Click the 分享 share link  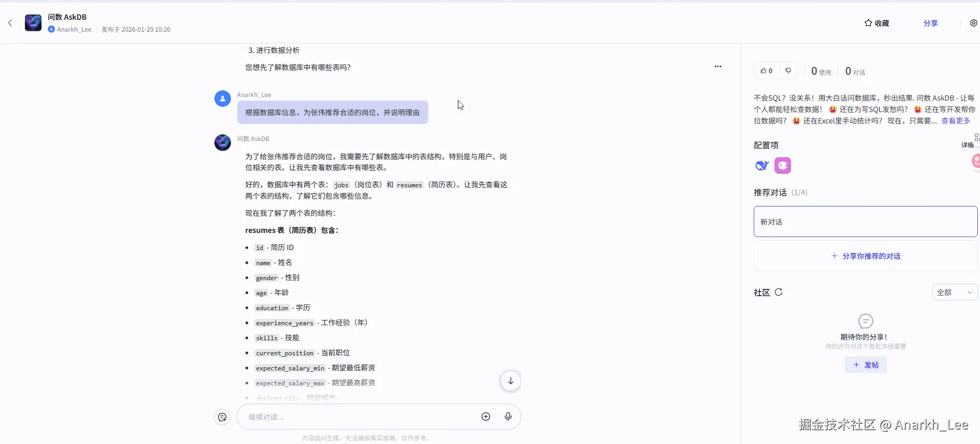930,23
